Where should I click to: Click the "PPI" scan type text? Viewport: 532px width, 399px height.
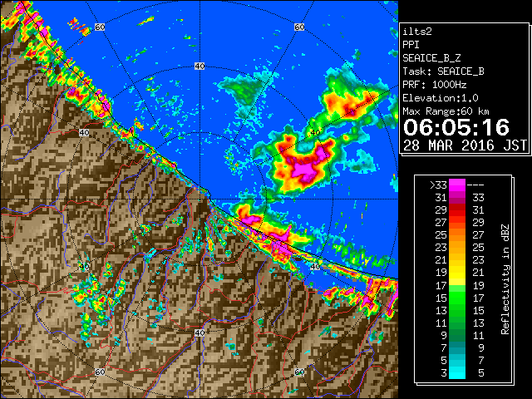click(411, 45)
